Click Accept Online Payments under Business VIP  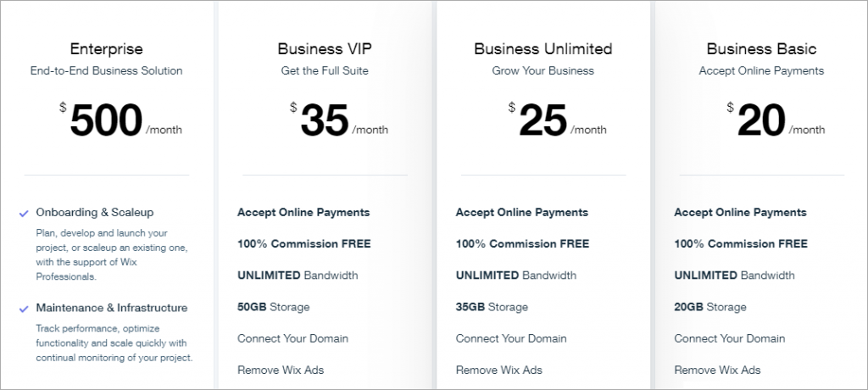tap(303, 213)
